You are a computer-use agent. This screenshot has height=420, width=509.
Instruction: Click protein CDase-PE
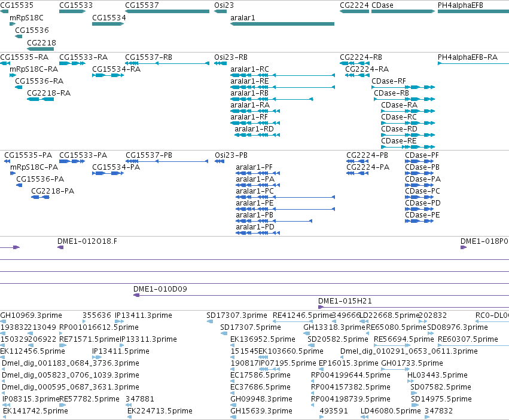(419, 221)
